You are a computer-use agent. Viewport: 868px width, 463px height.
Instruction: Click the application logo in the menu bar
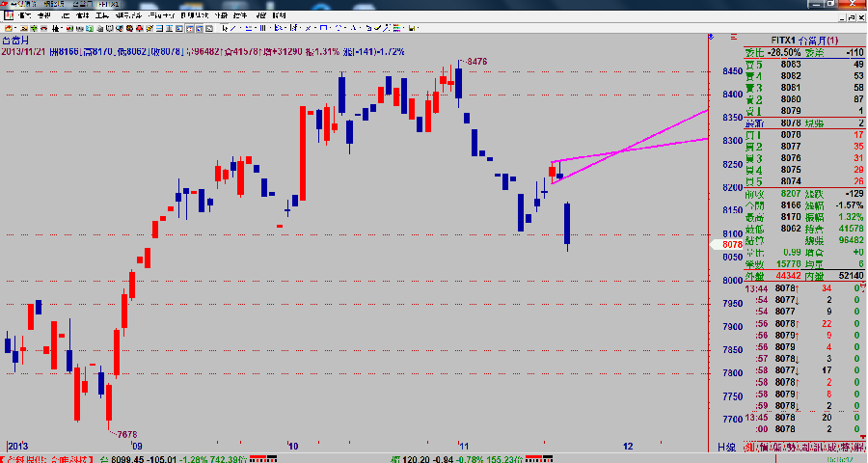pyautogui.click(x=7, y=16)
